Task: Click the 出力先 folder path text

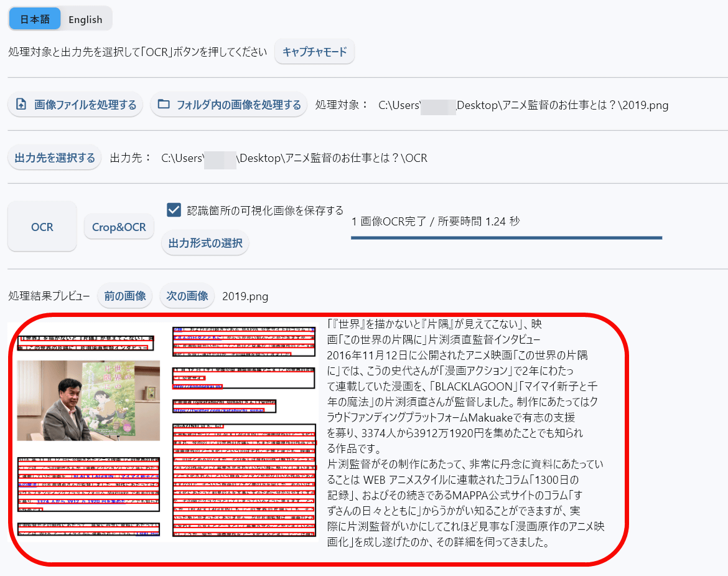Action: click(294, 158)
